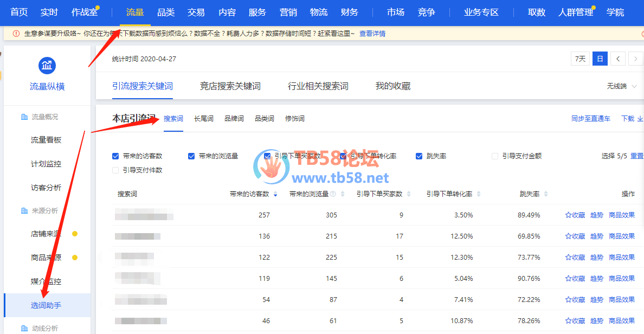This screenshot has height=334, width=644.
Task: Uncheck 带来的浏览量 metric
Action: 191,156
